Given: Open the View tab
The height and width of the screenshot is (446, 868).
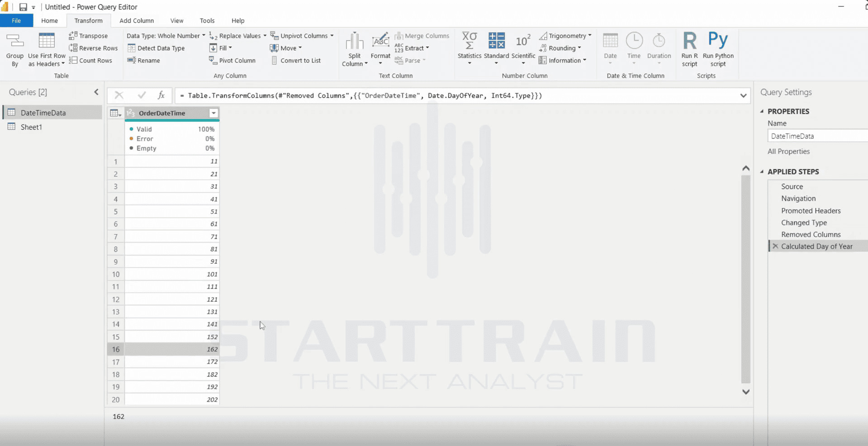Looking at the screenshot, I should [177, 21].
